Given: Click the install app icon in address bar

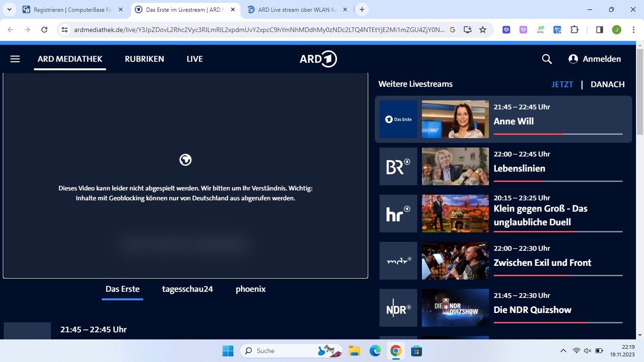Looking at the screenshot, I should pyautogui.click(x=468, y=30).
